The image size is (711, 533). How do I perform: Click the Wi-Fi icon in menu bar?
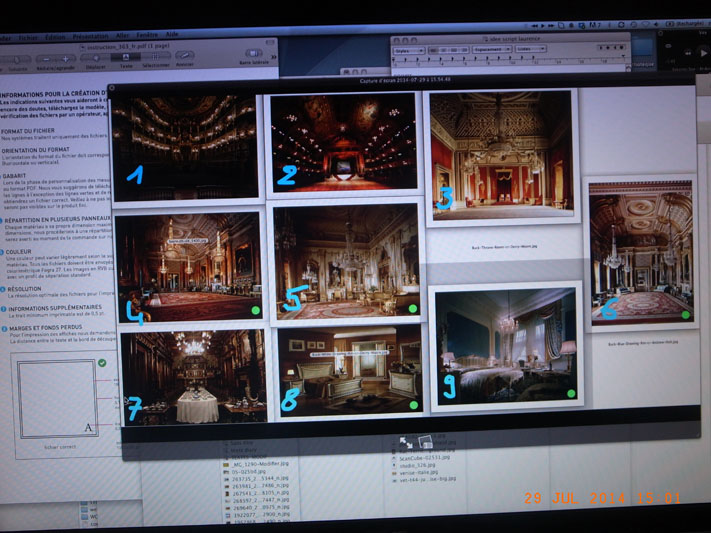point(644,24)
